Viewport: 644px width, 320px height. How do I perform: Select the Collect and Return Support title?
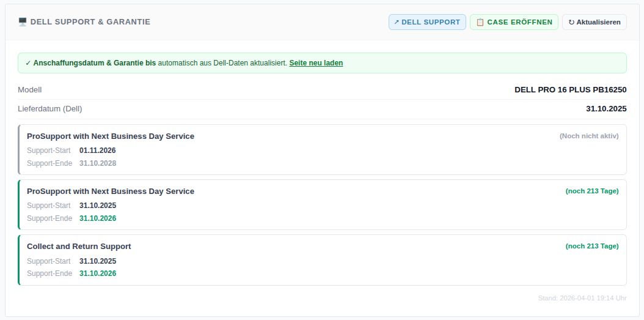tap(79, 247)
